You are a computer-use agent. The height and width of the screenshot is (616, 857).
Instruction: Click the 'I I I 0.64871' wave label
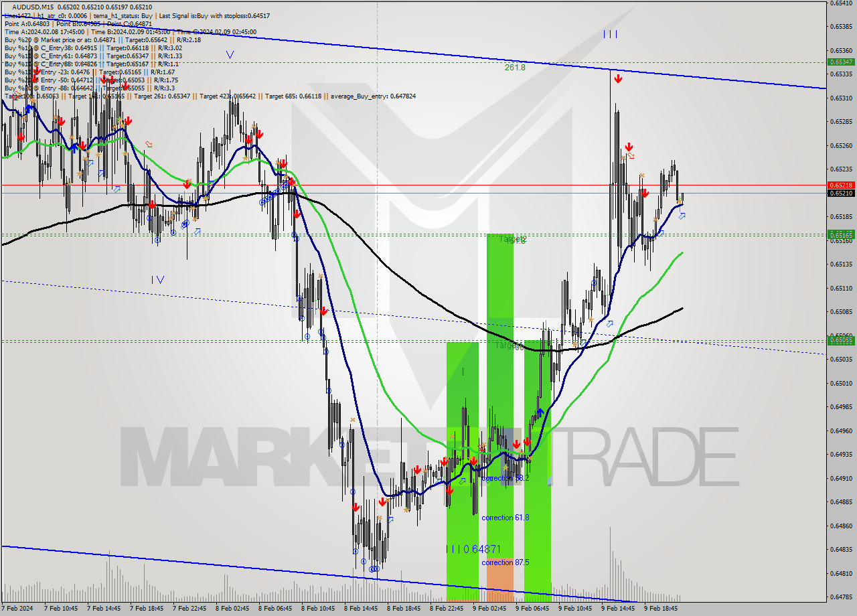(473, 549)
